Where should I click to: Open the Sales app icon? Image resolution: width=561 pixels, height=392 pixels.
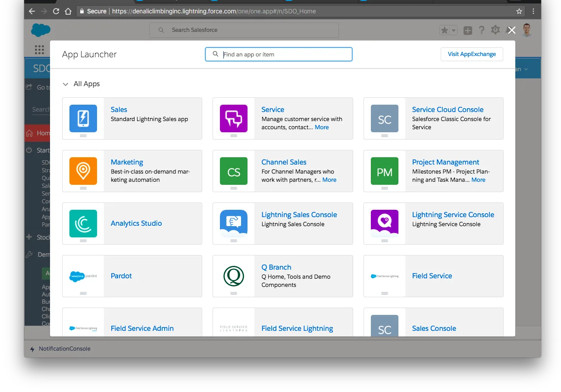(x=83, y=118)
